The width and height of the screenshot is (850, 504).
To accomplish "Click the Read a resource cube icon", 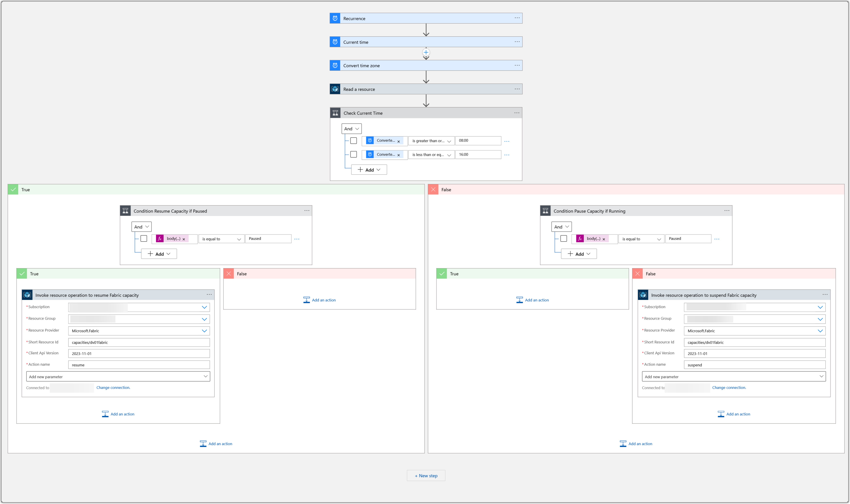I will [x=335, y=89].
